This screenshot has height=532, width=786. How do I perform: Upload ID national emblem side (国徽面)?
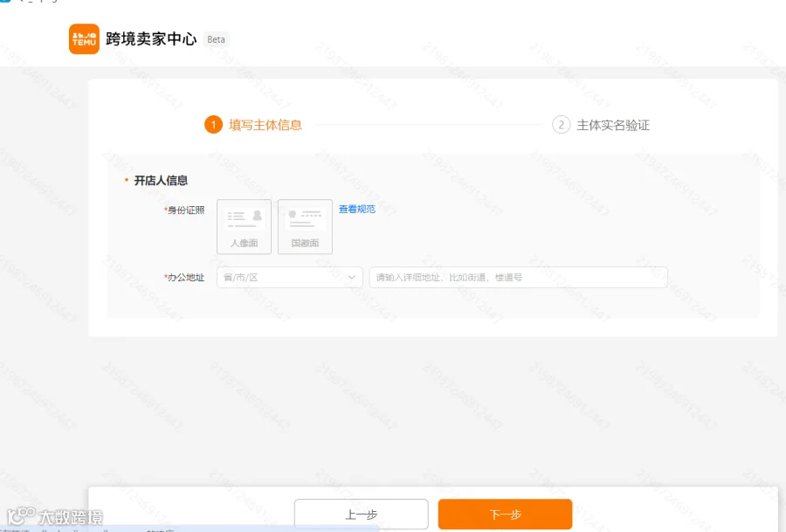(305, 226)
